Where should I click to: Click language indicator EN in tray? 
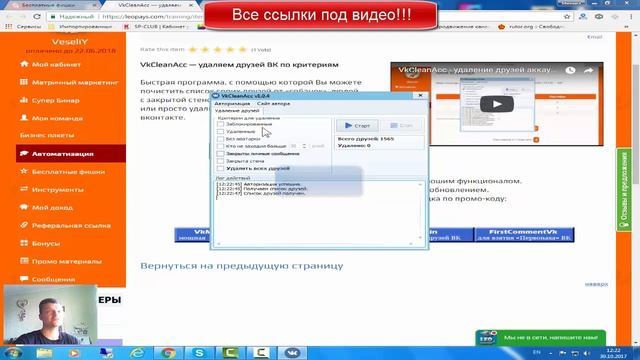(536, 352)
